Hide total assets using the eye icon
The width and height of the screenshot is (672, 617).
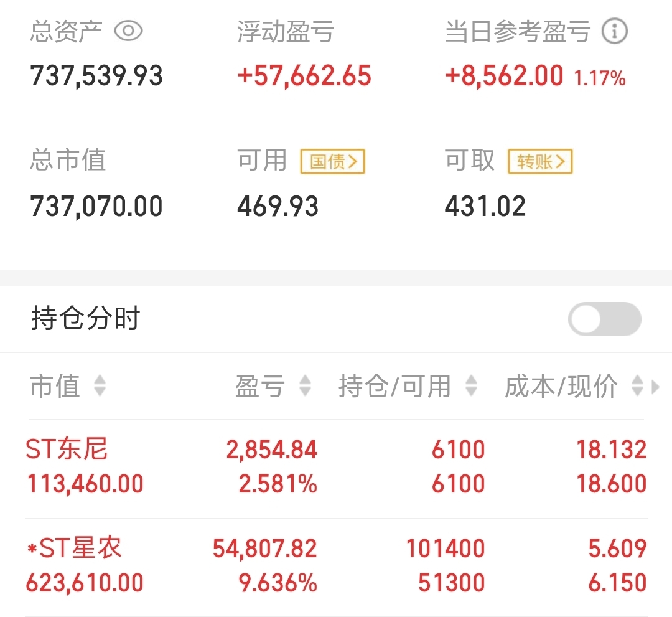coord(128,31)
